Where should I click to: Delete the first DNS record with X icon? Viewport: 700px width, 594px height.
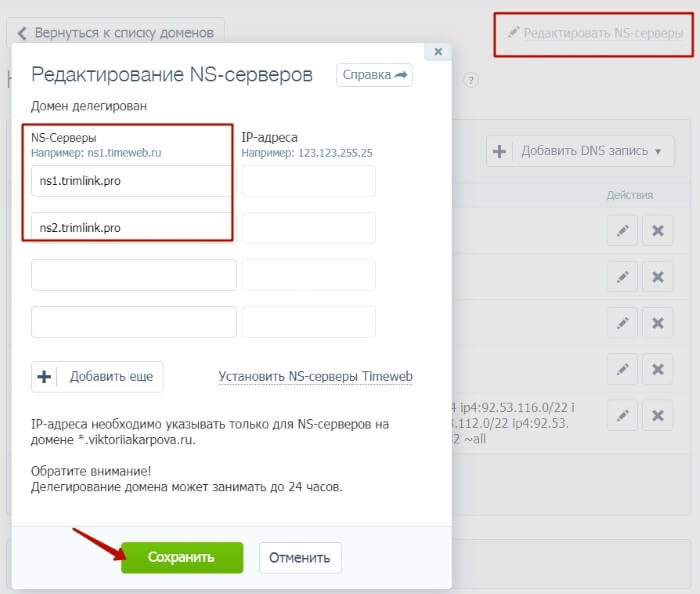[658, 231]
